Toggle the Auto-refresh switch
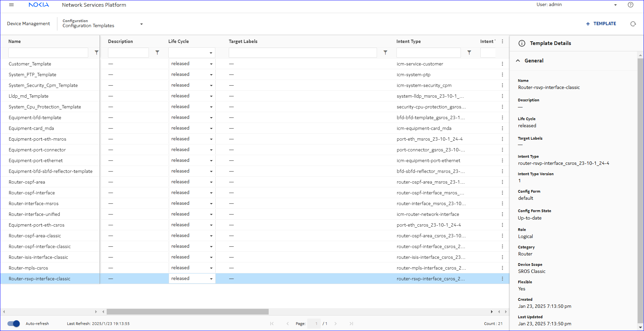Image resolution: width=644 pixels, height=331 pixels. coord(14,324)
